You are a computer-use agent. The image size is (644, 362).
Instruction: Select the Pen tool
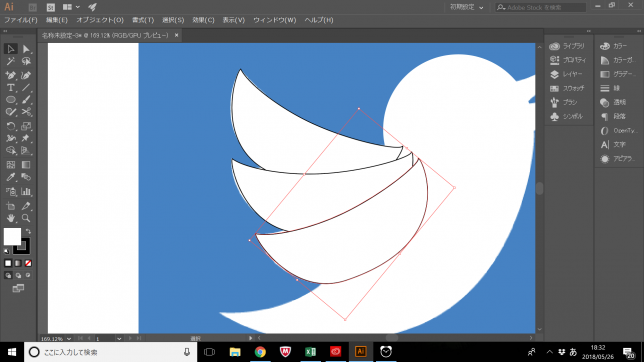click(x=11, y=75)
